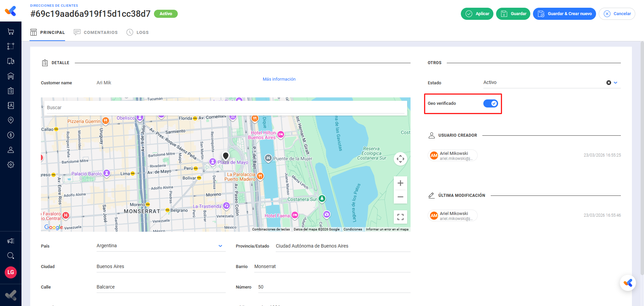The width and height of the screenshot is (644, 306).
Task: Switch to the Comentarios tab
Action: click(x=96, y=33)
